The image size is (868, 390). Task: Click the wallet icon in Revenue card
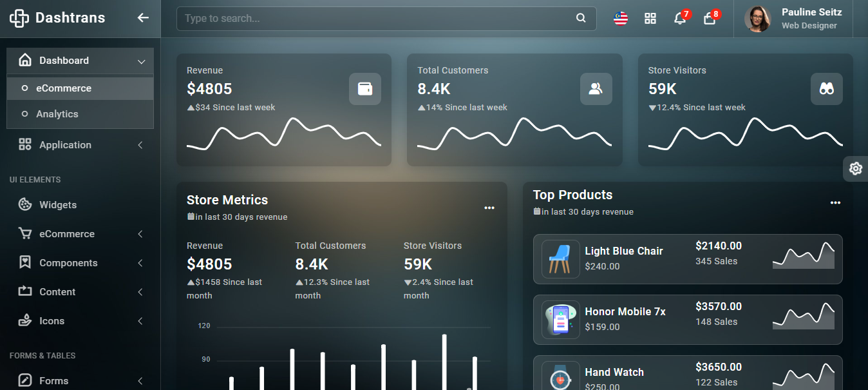(x=365, y=89)
